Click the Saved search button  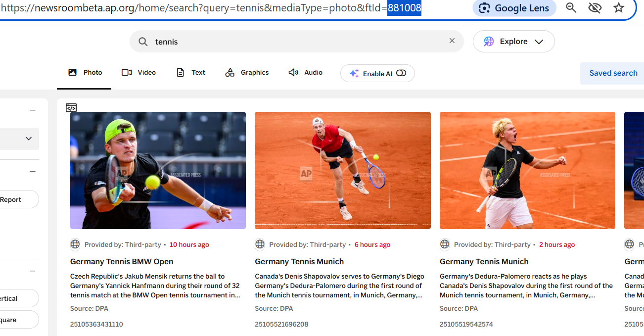tap(613, 73)
